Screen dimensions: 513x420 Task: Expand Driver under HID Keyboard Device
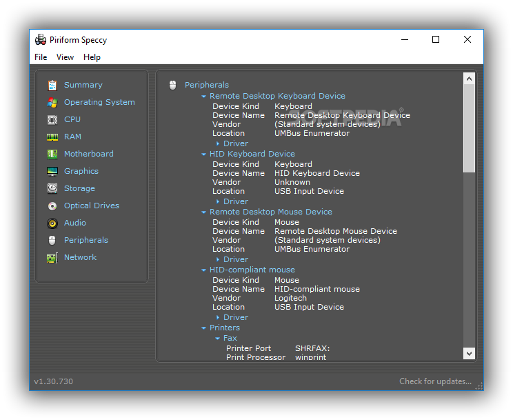tap(218, 201)
